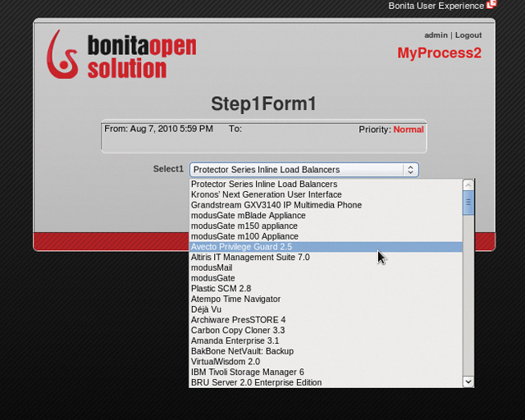Image resolution: width=525 pixels, height=420 pixels.
Task: Click the admin user link
Action: 436,35
